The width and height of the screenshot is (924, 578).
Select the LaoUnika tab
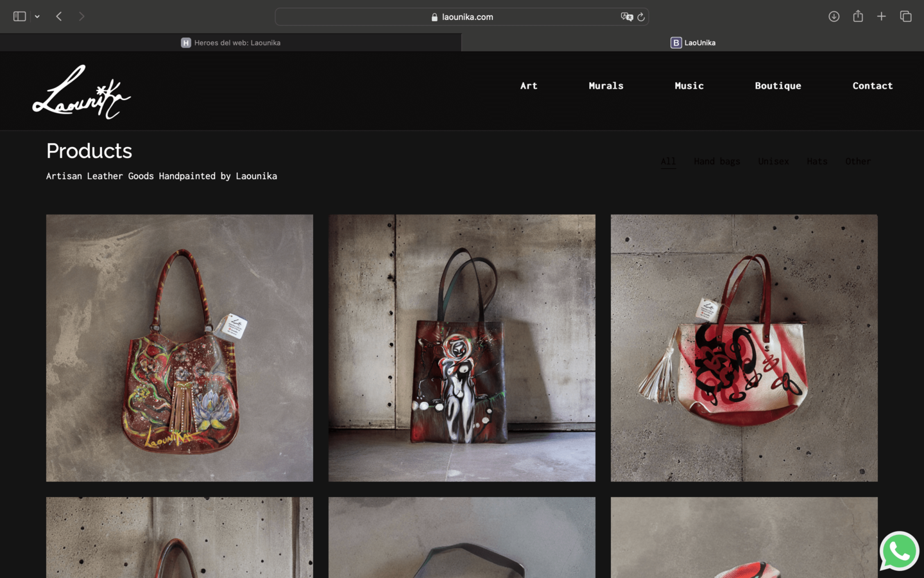click(x=693, y=42)
